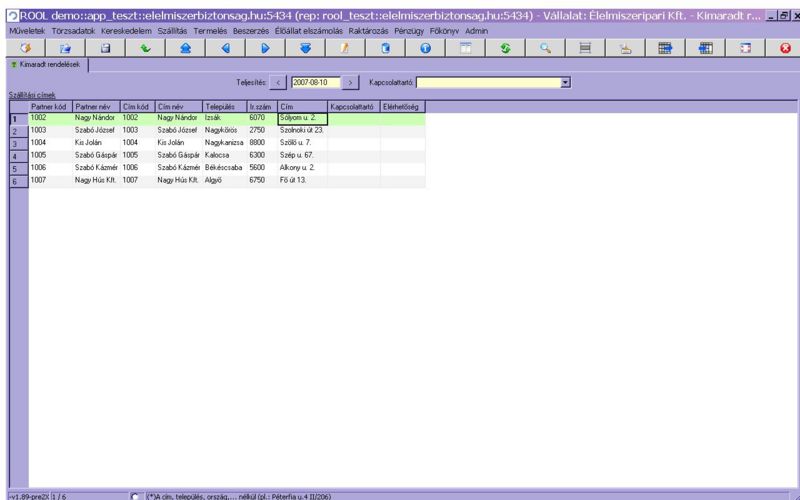Click the green undo arrow toolbar icon
This screenshot has height=500, width=800.
(x=145, y=48)
